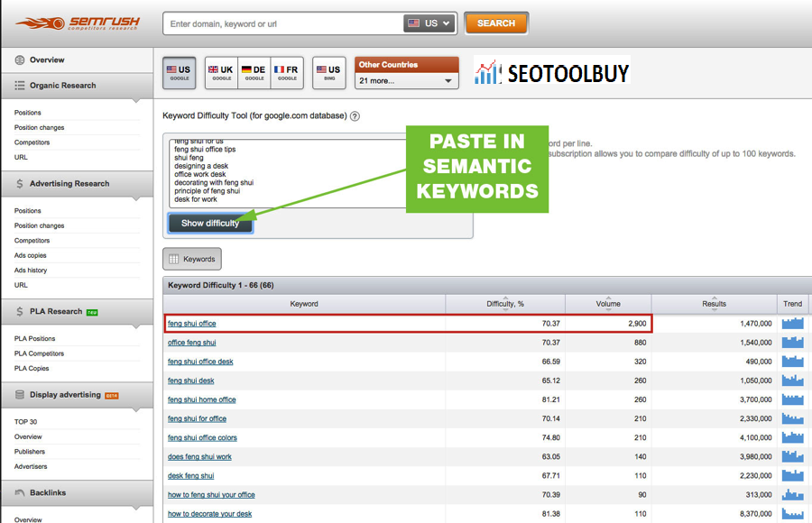Open Positions under Organic Research
Screen dimensions: 812x523
[27, 113]
